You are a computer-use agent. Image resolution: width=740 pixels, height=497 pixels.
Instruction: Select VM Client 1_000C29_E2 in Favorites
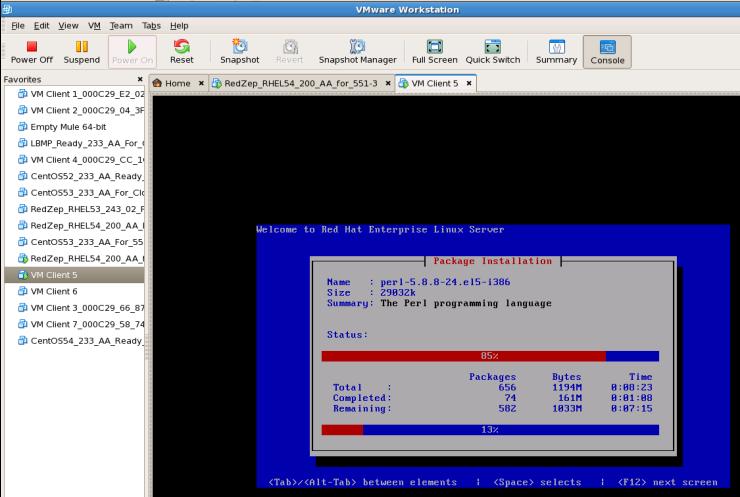tap(81, 94)
